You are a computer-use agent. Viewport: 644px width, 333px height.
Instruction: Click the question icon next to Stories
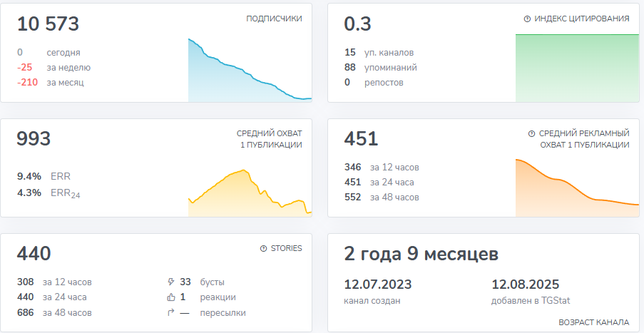point(264,249)
